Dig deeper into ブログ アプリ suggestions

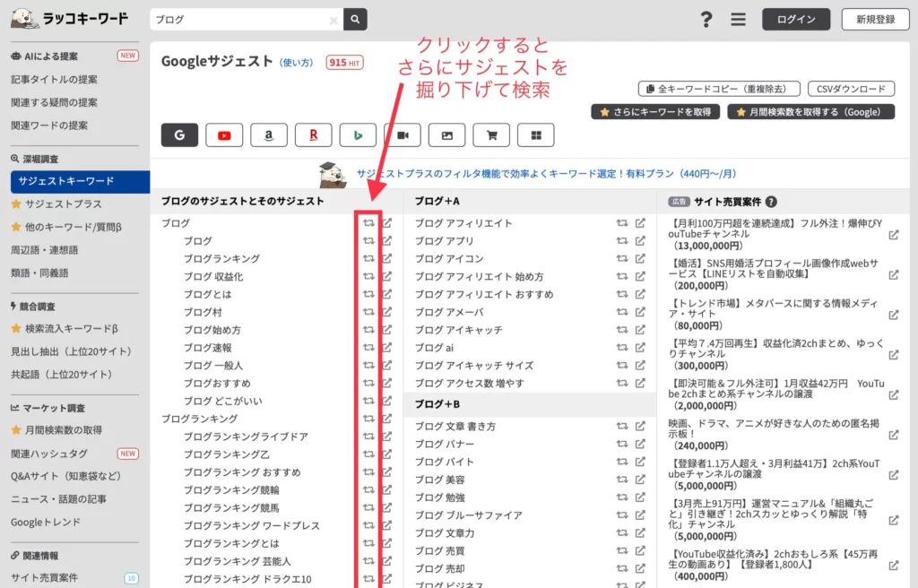point(622,241)
